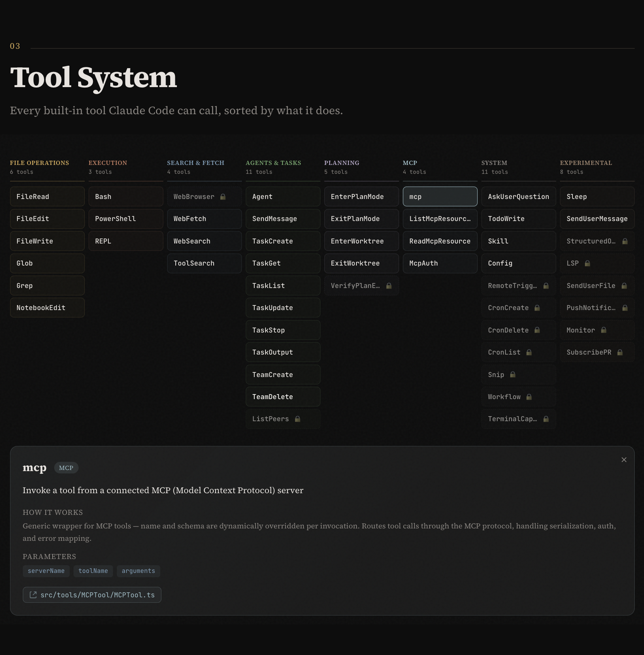Click the lock icon beside Snip
The image size is (644, 655).
(513, 374)
